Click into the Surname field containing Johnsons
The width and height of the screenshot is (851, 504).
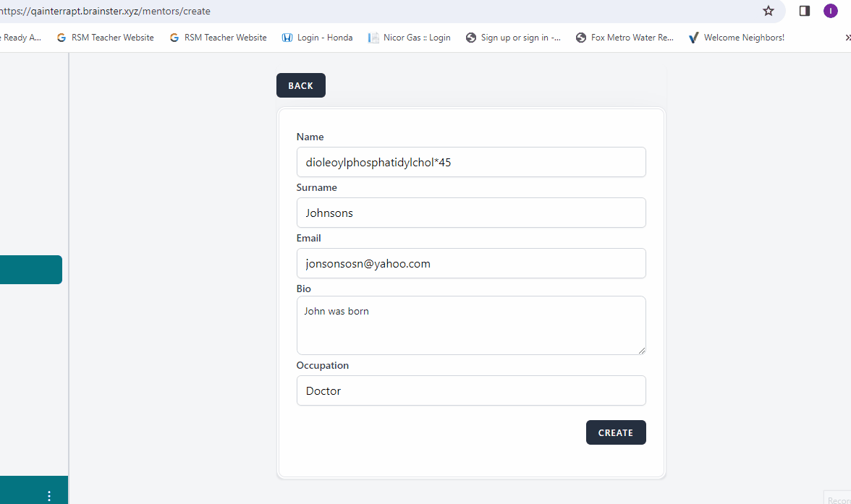point(471,213)
